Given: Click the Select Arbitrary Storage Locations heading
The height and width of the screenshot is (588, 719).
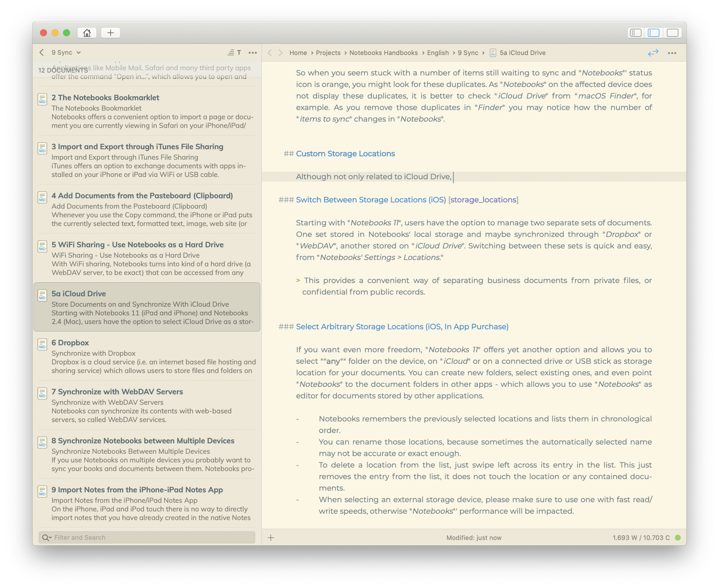Looking at the screenshot, I should point(402,327).
